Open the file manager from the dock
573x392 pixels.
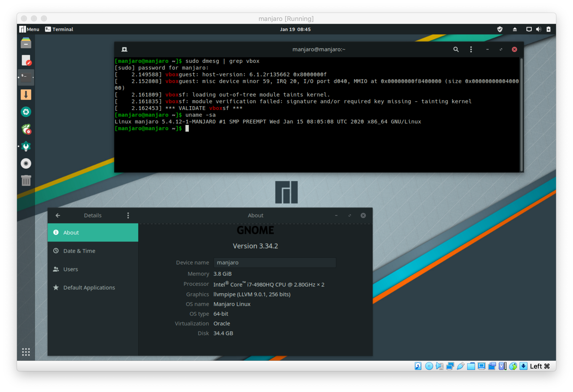[x=26, y=43]
